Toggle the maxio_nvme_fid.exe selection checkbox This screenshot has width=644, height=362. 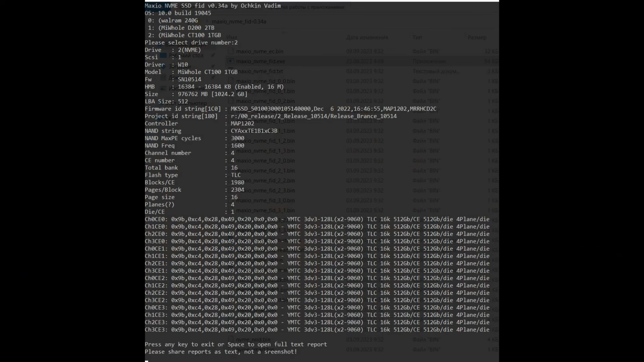point(231,61)
